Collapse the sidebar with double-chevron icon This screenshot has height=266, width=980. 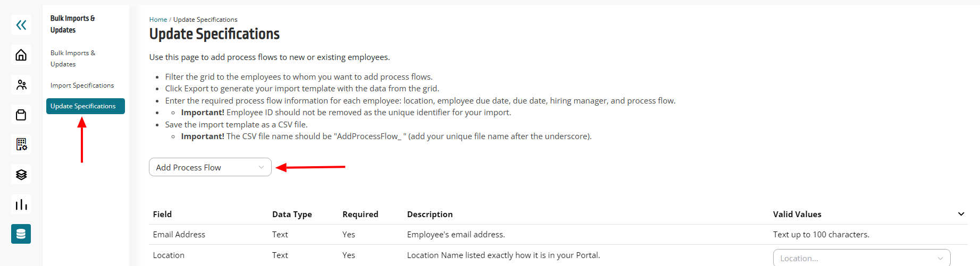pos(21,25)
